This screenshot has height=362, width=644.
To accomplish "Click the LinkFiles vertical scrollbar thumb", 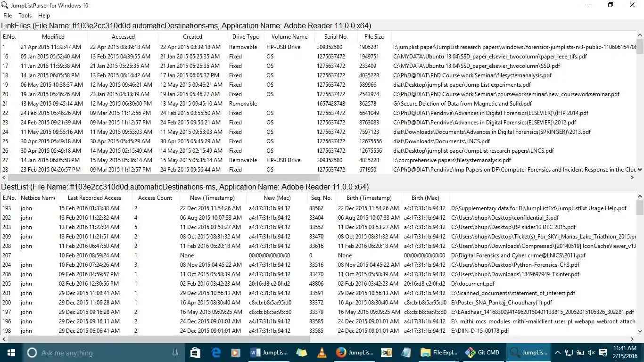I will (x=640, y=46).
